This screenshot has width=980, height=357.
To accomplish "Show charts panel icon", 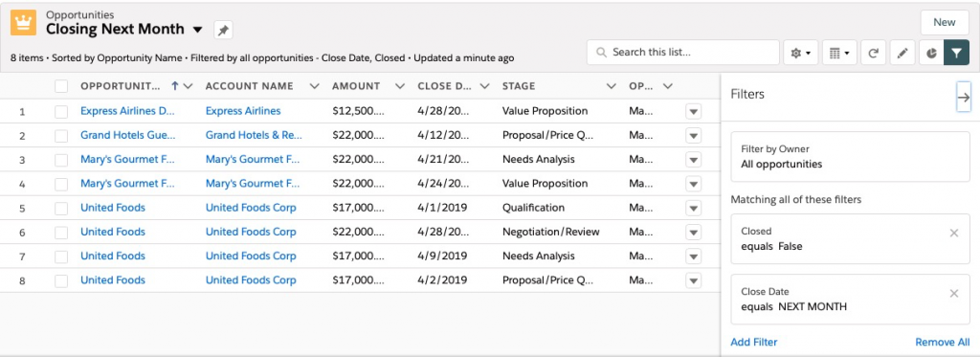I will (x=931, y=54).
